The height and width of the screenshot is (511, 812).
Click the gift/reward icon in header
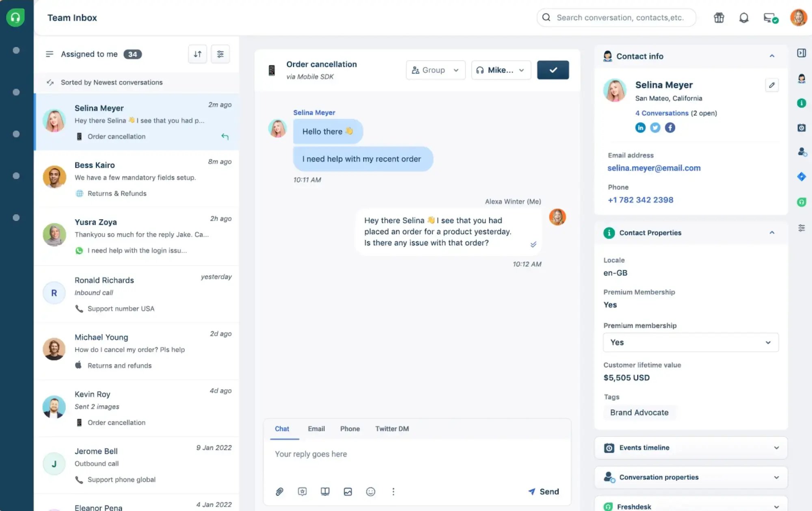(x=719, y=17)
